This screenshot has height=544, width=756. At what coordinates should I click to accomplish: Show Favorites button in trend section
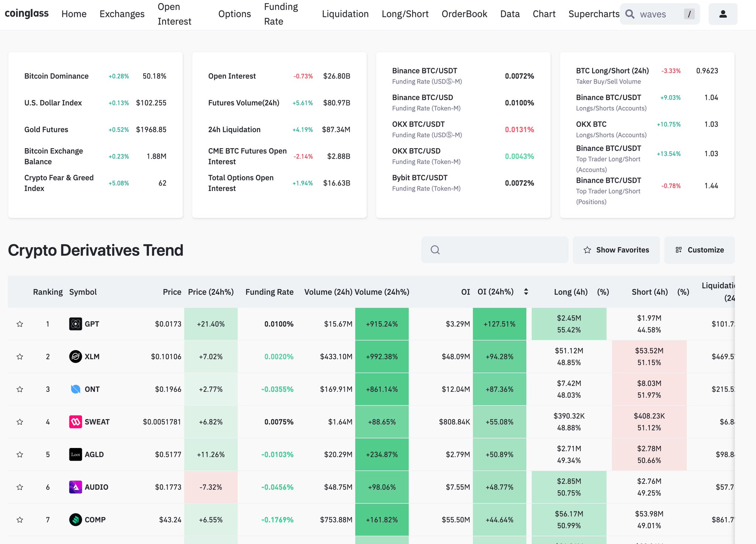click(x=616, y=250)
